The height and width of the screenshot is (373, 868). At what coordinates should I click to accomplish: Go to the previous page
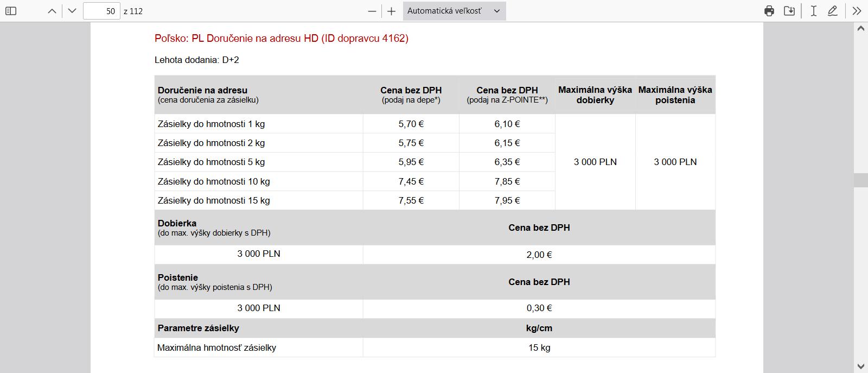click(52, 11)
